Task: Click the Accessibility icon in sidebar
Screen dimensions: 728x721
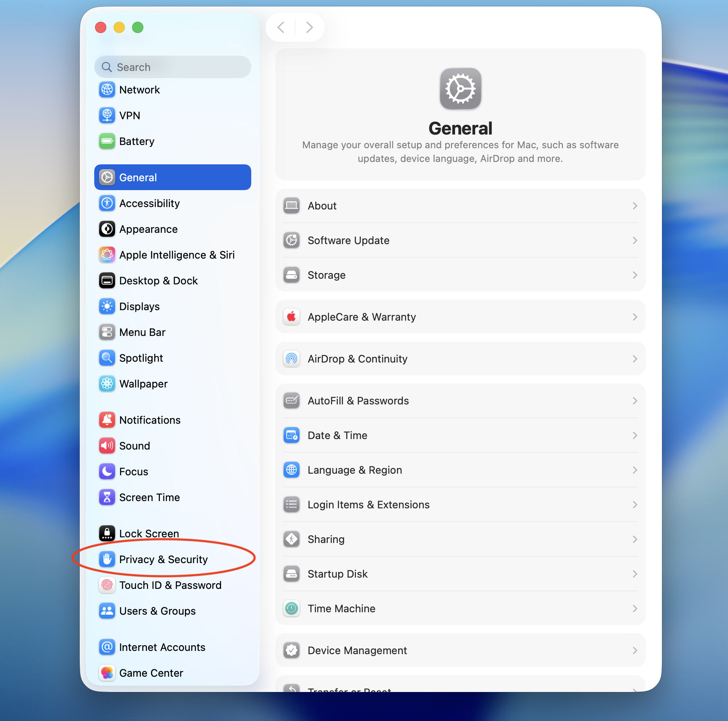Action: [x=107, y=203]
